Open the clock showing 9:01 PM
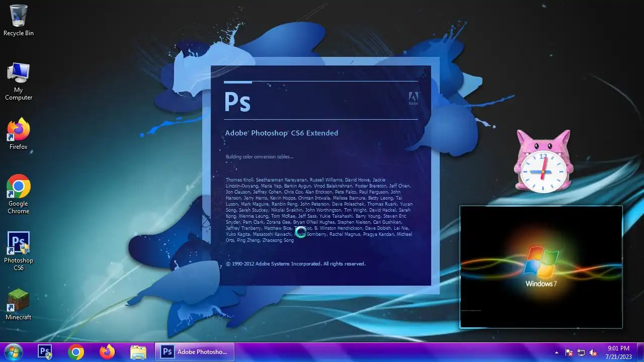Screen dimensions: 644x362 pyautogui.click(x=618, y=352)
